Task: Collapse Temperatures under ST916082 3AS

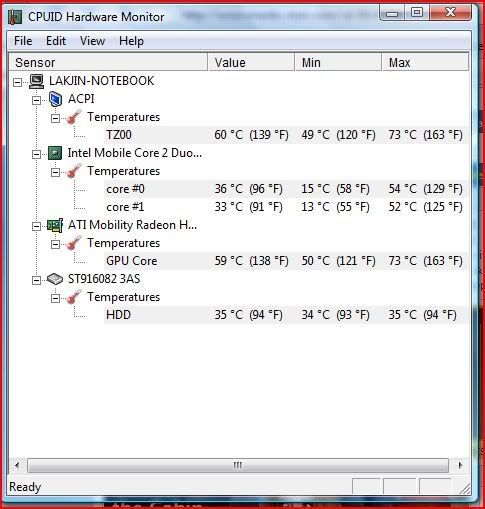Action: (x=56, y=298)
